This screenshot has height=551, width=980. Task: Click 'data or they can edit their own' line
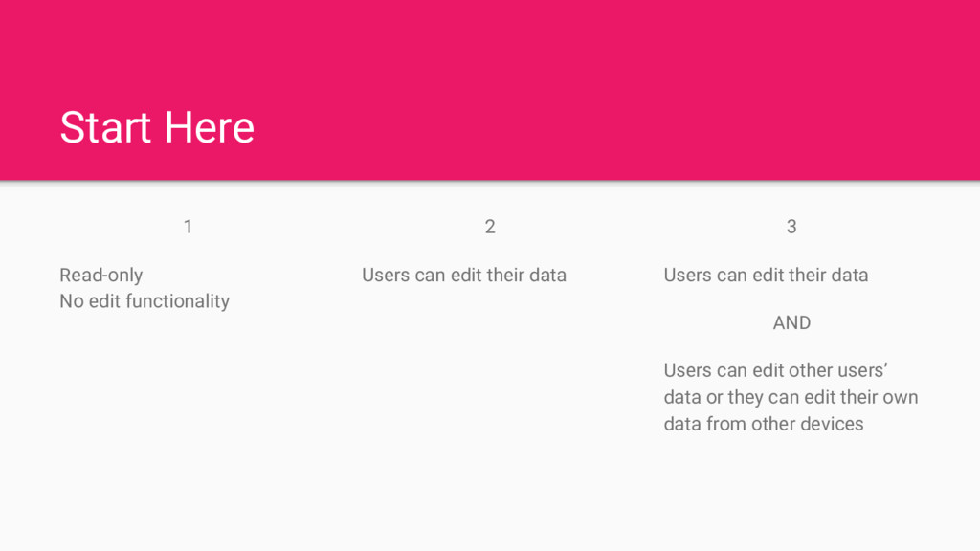pyautogui.click(x=791, y=397)
